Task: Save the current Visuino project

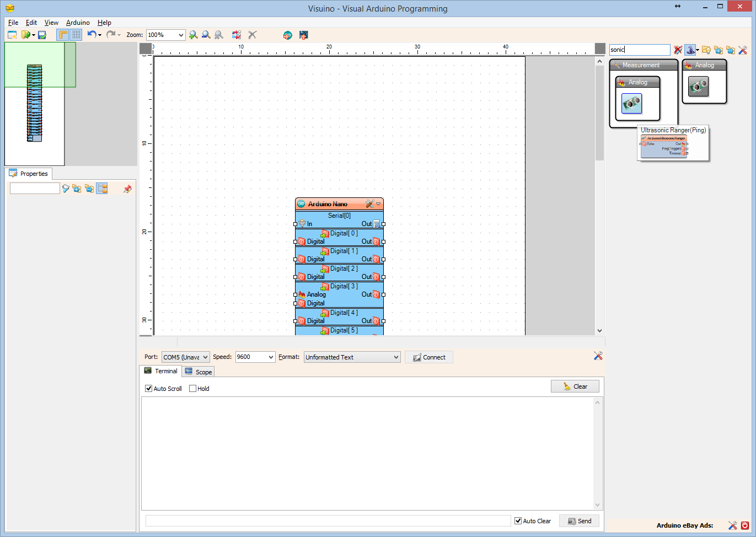Action: click(41, 35)
